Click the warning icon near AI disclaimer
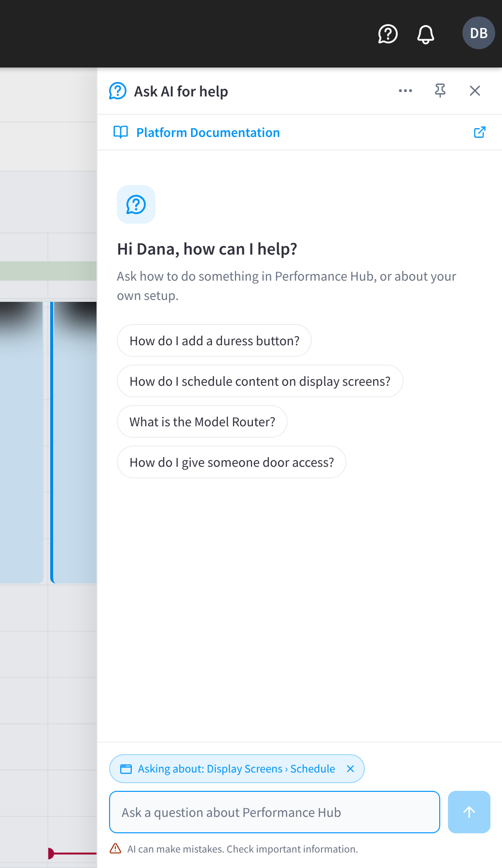 coord(115,848)
